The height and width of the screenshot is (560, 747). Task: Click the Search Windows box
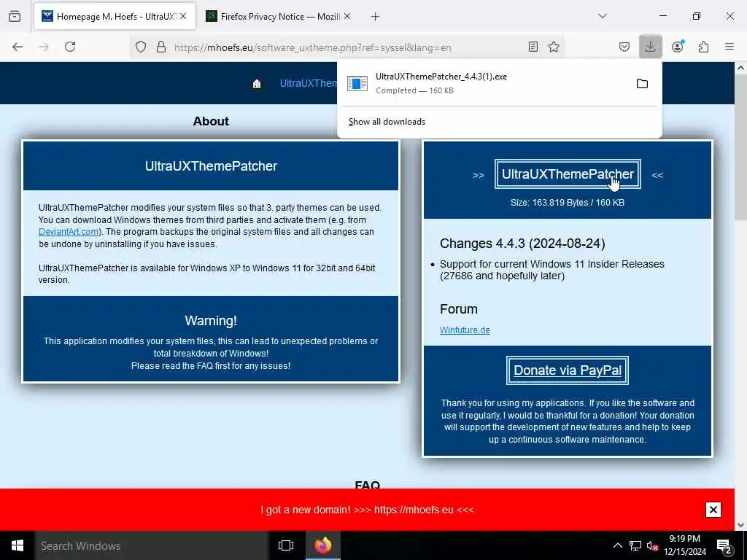pos(152,545)
